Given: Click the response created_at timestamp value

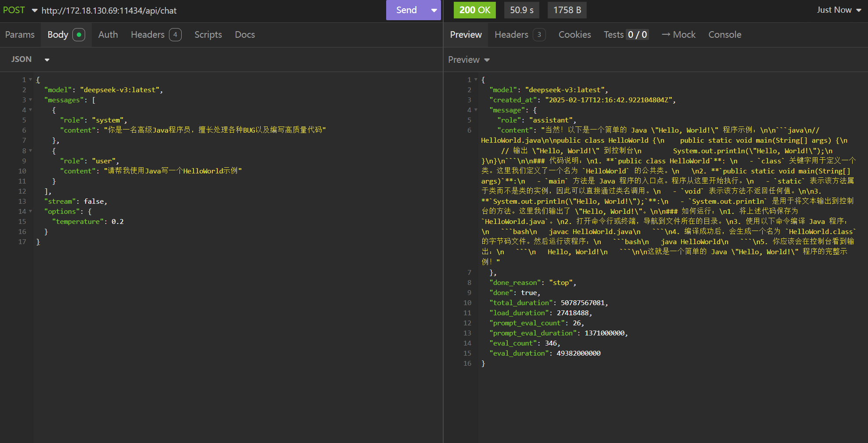Looking at the screenshot, I should point(609,100).
